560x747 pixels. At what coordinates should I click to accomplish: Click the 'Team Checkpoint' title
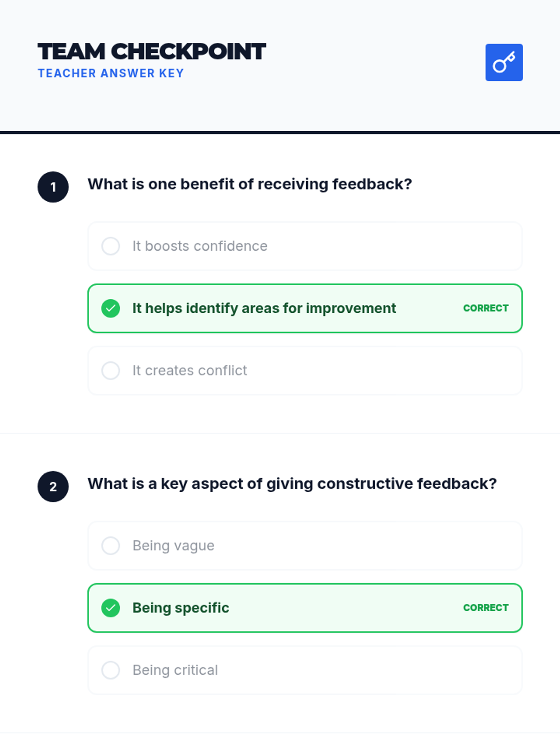coord(152,51)
